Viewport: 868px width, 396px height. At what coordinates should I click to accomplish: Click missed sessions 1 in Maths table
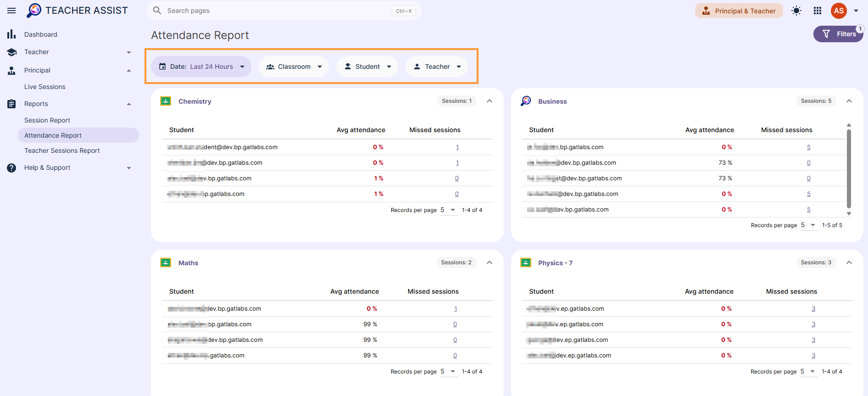(455, 309)
